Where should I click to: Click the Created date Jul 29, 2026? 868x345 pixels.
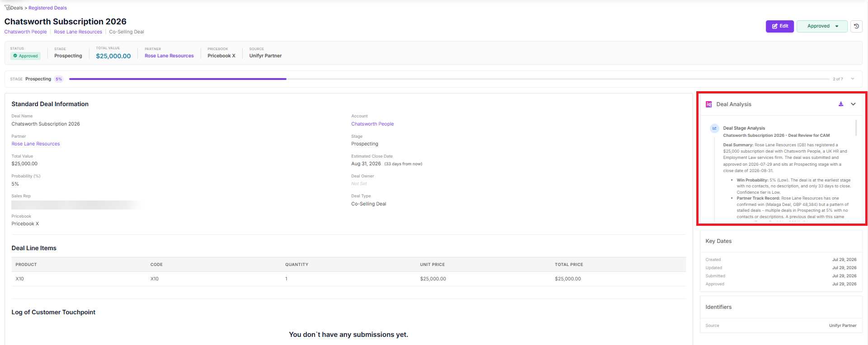pos(845,260)
